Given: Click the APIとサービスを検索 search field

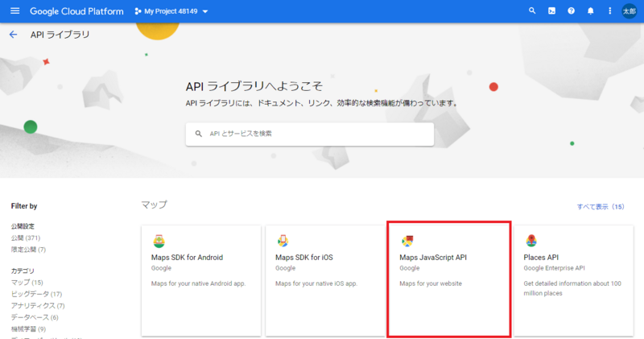Looking at the screenshot, I should coord(310,134).
